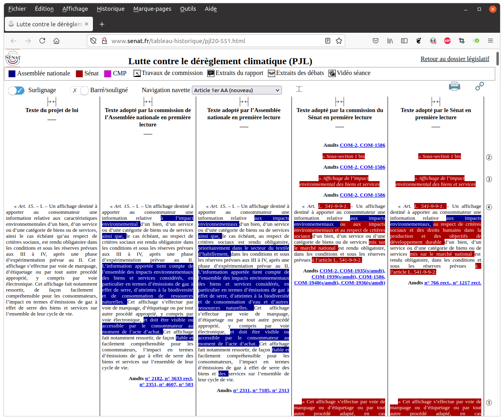
Task: Click the Sénat logo
Action: 13,58
